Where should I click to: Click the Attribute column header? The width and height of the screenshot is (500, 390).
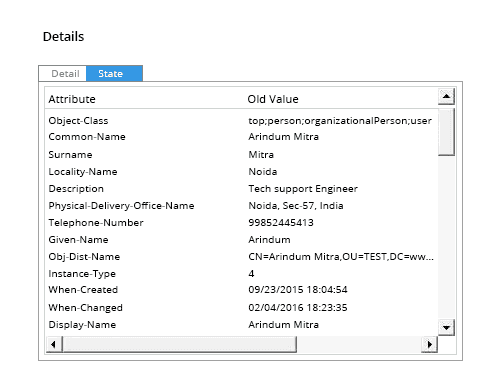pos(72,99)
